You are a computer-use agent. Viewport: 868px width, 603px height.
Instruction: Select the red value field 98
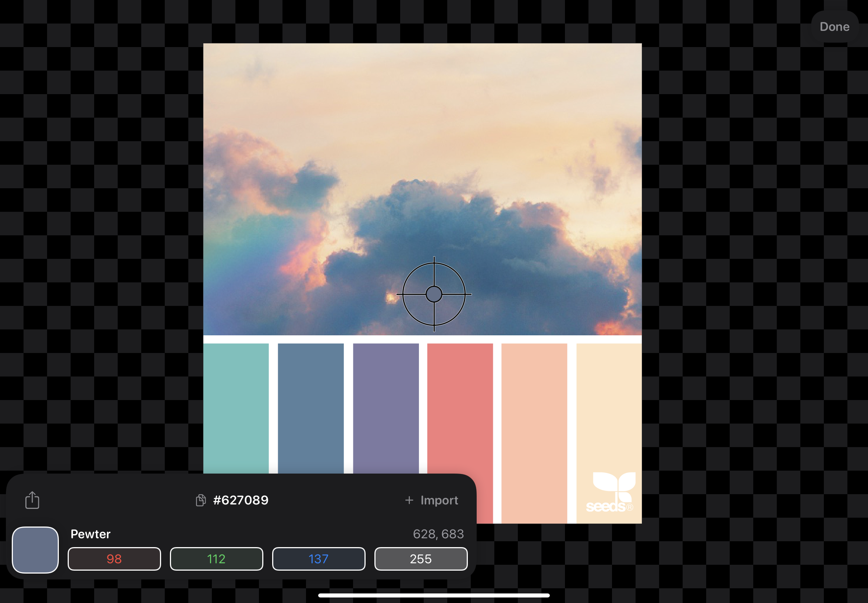click(114, 559)
